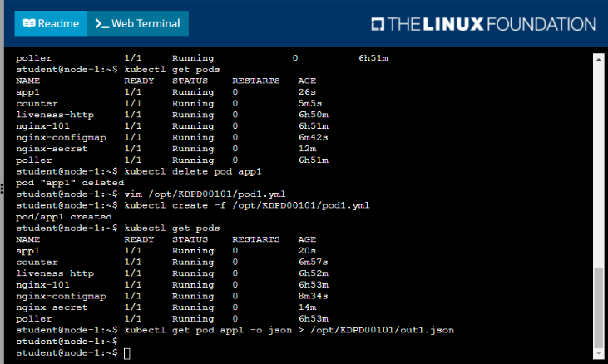Click the terminal scrollbar down arrow
Image resolution: width=608 pixels, height=364 pixels.
[x=598, y=355]
